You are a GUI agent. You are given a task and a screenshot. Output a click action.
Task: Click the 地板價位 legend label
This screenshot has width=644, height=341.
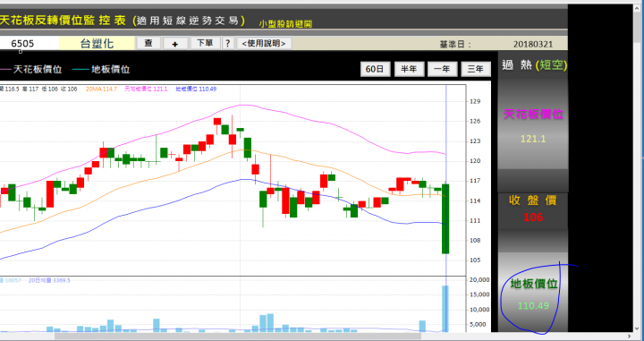(111, 70)
